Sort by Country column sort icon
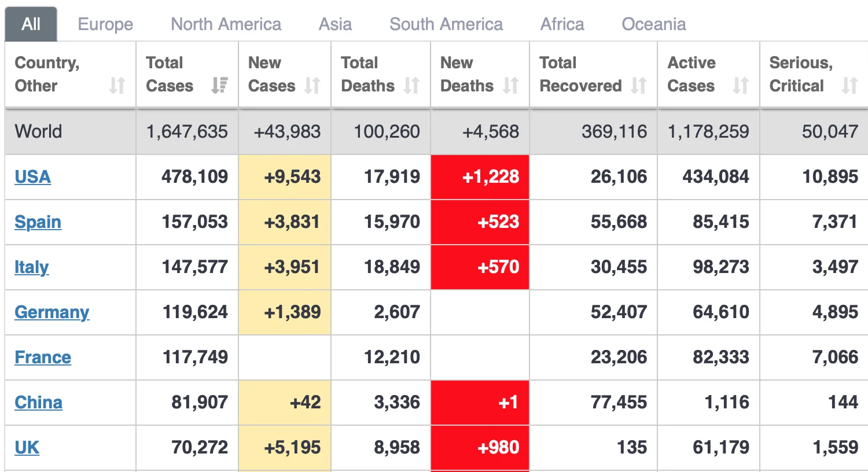Image resolution: width=868 pixels, height=472 pixels. [117, 86]
